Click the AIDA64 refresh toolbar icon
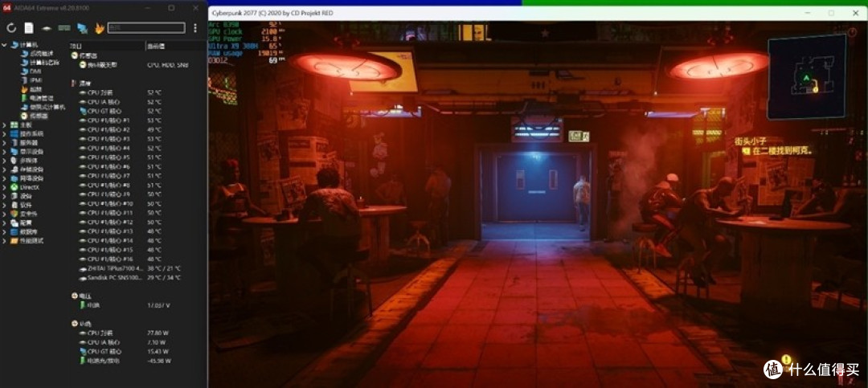The height and width of the screenshot is (388, 868). point(11,27)
